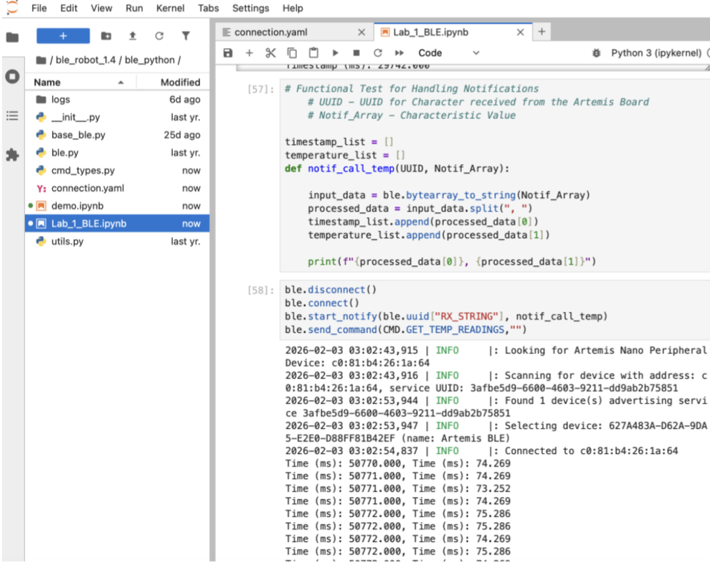Run the selected cell with play icon

[x=335, y=53]
